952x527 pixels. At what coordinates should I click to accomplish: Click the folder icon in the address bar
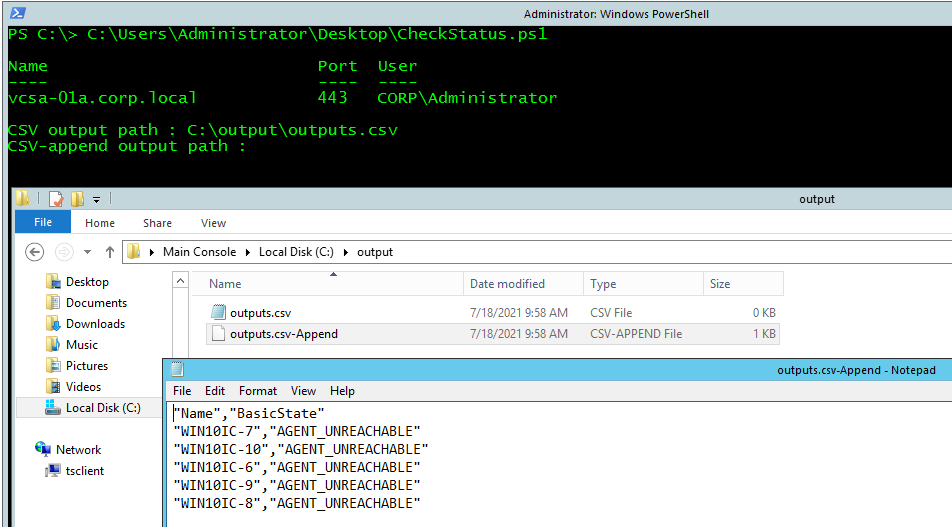tap(134, 251)
